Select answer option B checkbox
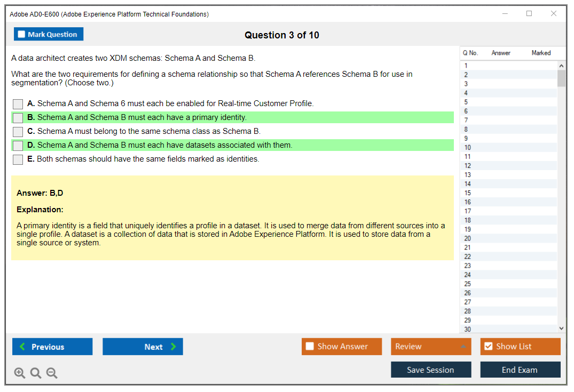Viewport: 574px width, 392px height. click(18, 118)
